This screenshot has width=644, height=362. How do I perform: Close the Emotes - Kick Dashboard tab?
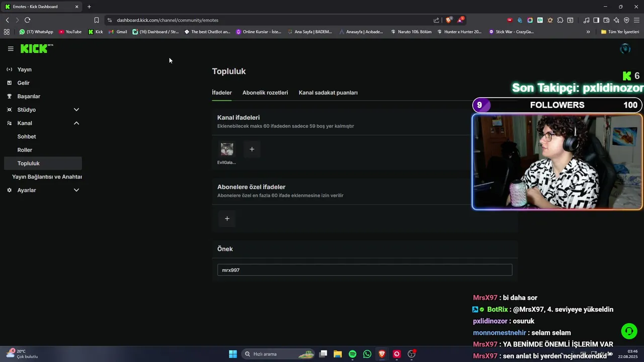point(76,7)
